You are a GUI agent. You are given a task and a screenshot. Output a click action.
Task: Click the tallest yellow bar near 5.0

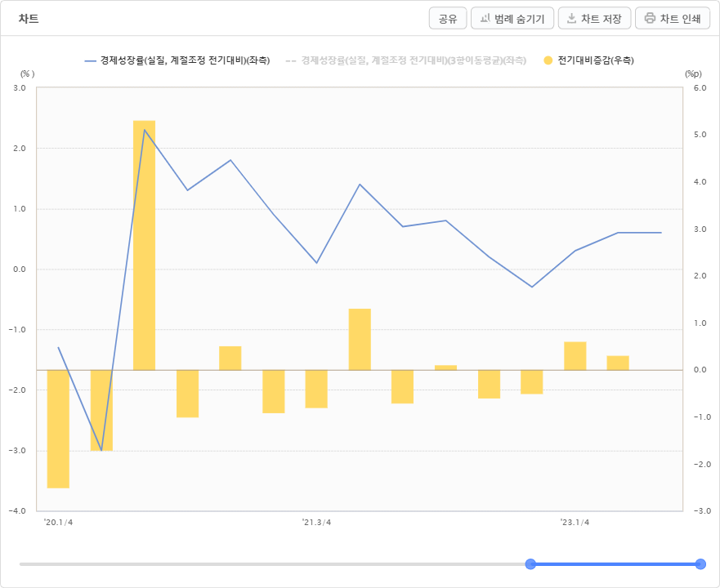point(144,245)
